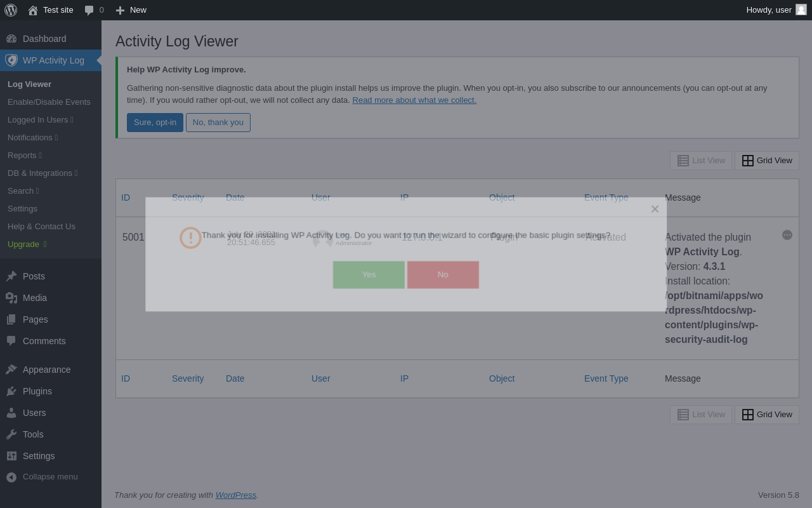The width and height of the screenshot is (812, 508).
Task: Click the more options dots on event 5001
Action: 787,235
